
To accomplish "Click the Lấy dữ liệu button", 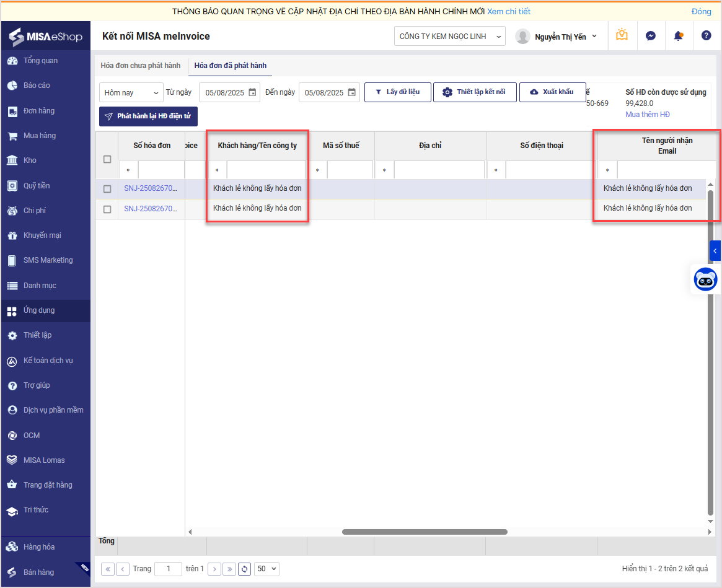I will point(398,92).
